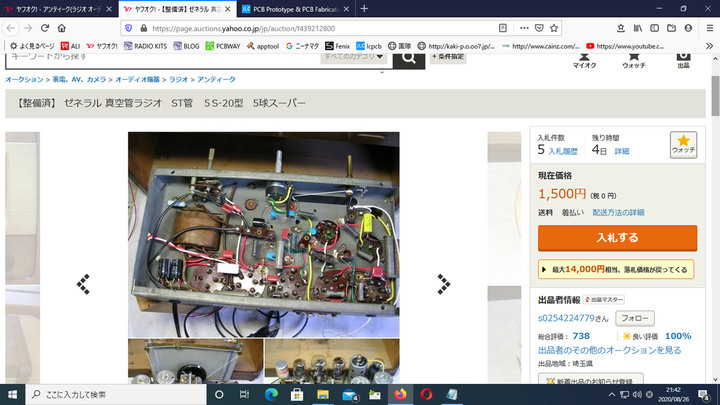Launch Microsoft Edge from the taskbar

pyautogui.click(x=271, y=394)
